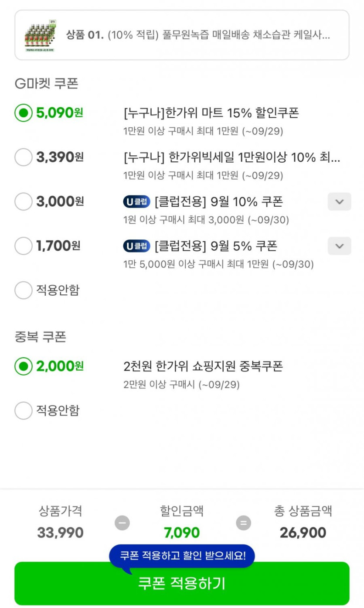Expand the 9월 10% 쿠폰 details chevron
This screenshot has width=364, height=608.
[x=339, y=202]
